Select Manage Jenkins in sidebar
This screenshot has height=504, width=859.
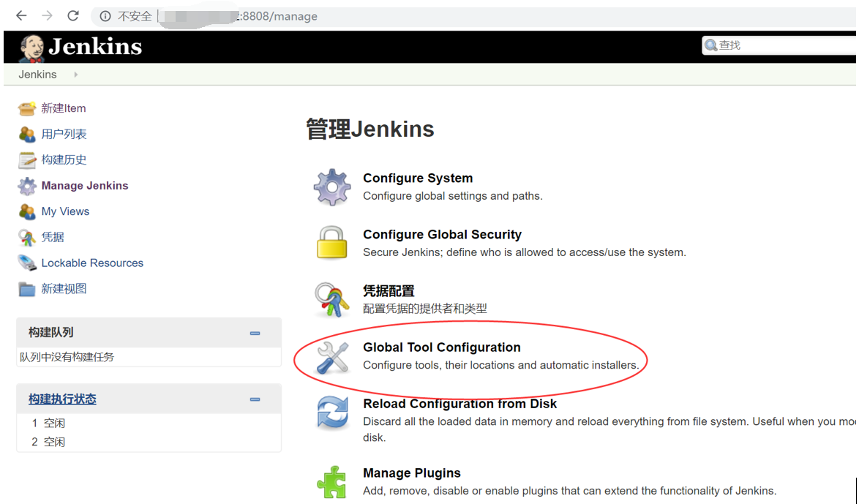click(x=85, y=186)
